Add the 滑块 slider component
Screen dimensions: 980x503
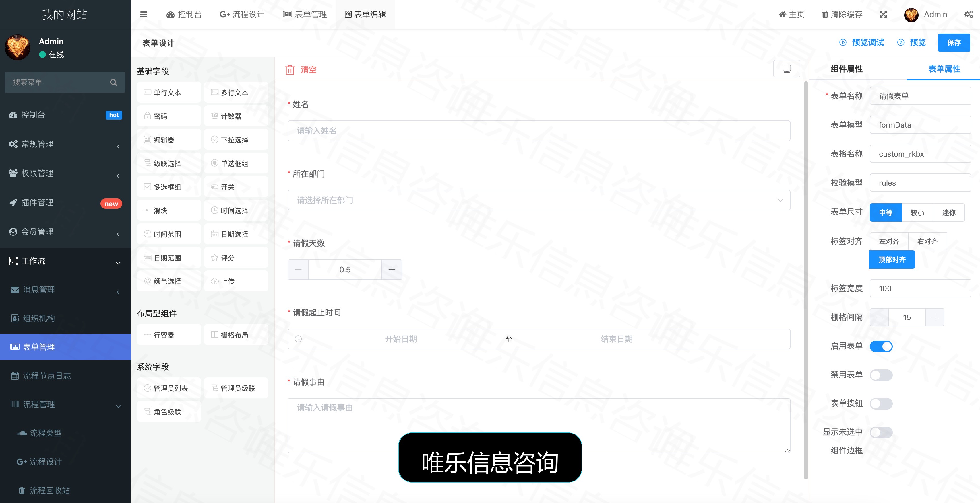coord(169,210)
